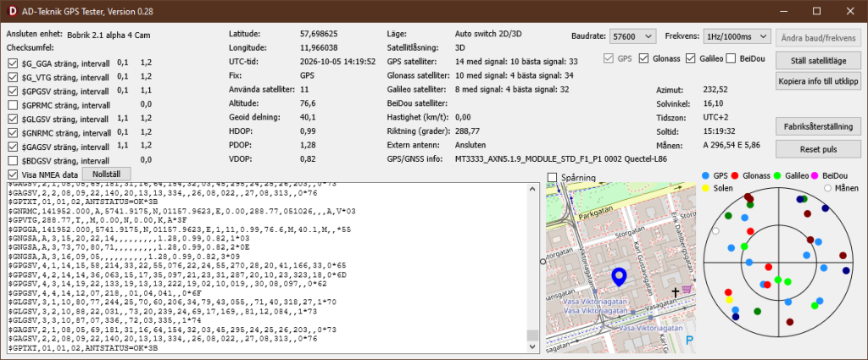Enable the $BDGSV sträng checkbox

click(x=13, y=160)
